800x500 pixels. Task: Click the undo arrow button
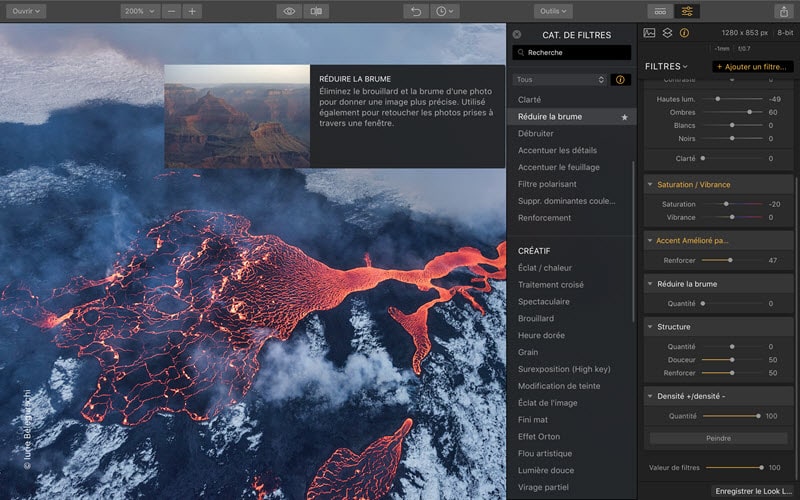pos(416,11)
